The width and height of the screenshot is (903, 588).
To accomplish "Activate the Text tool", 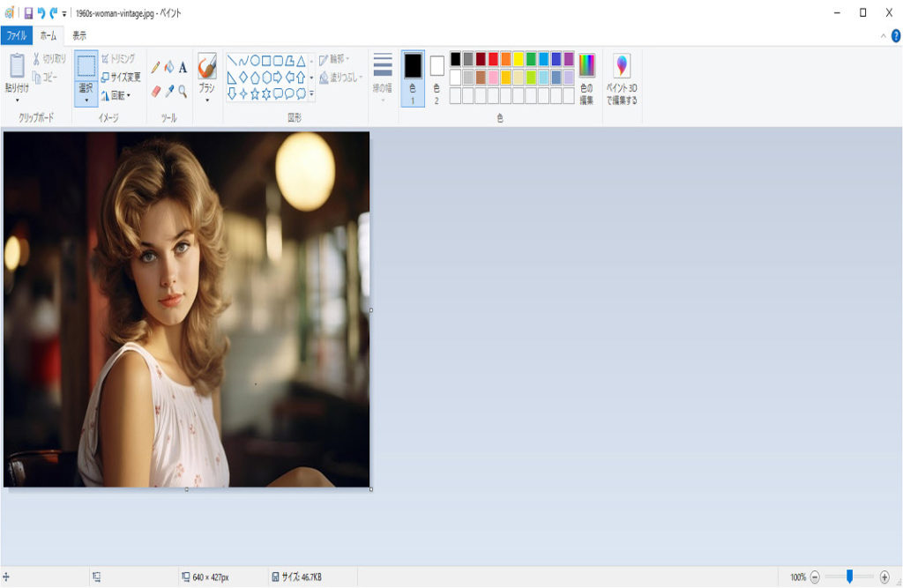I will (x=183, y=67).
